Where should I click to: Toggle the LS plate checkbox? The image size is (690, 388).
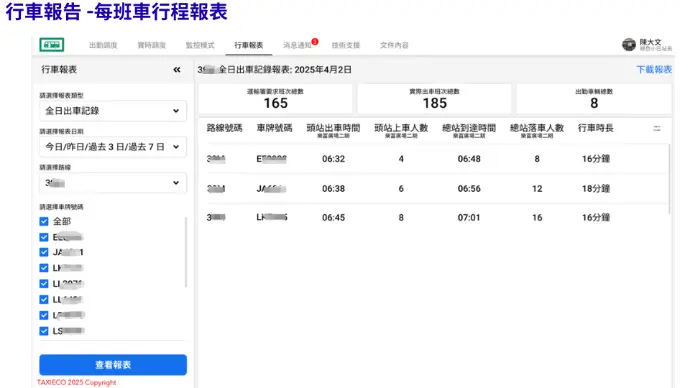44,331
